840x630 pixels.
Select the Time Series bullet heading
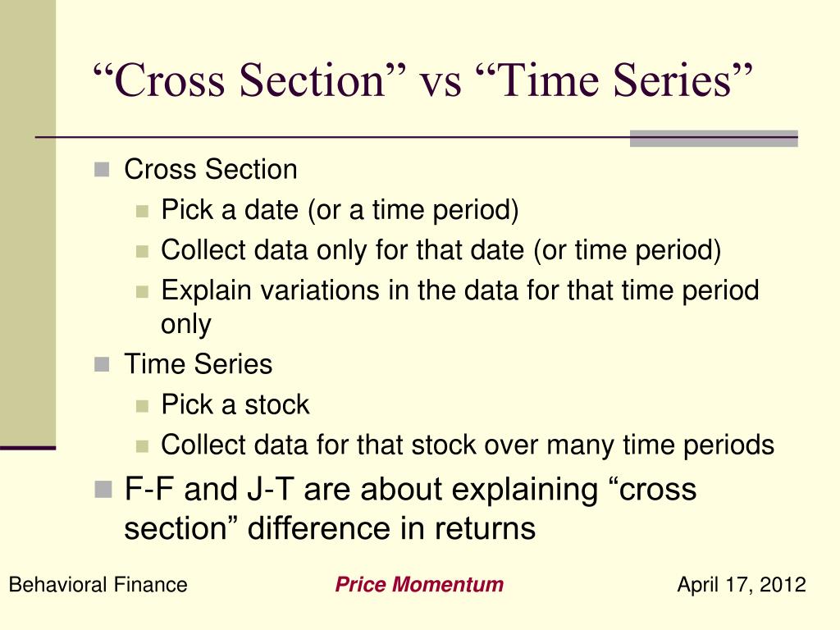199,364
